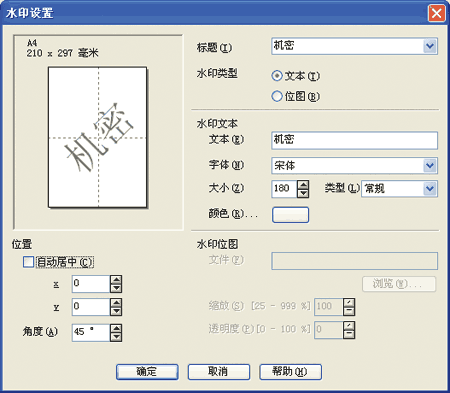Click the 确定 button

coord(147,372)
